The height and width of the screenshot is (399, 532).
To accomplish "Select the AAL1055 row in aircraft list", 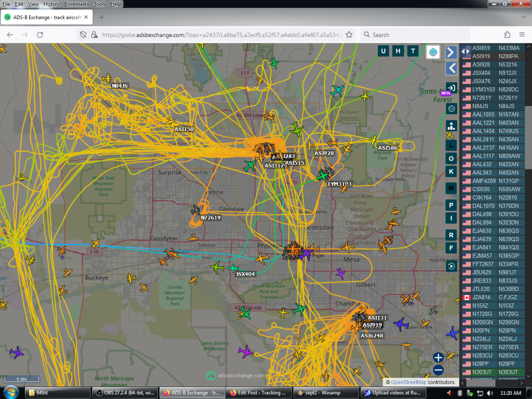I will pos(494,114).
